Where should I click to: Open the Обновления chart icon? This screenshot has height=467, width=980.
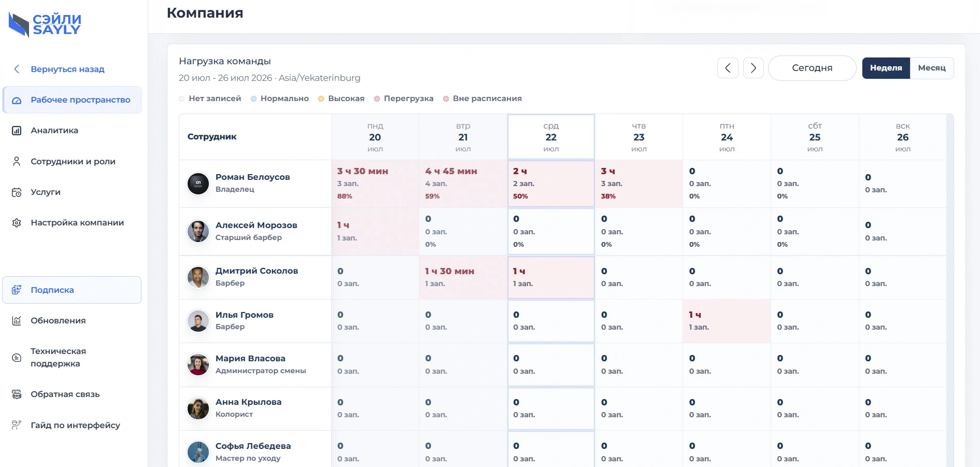tap(17, 321)
